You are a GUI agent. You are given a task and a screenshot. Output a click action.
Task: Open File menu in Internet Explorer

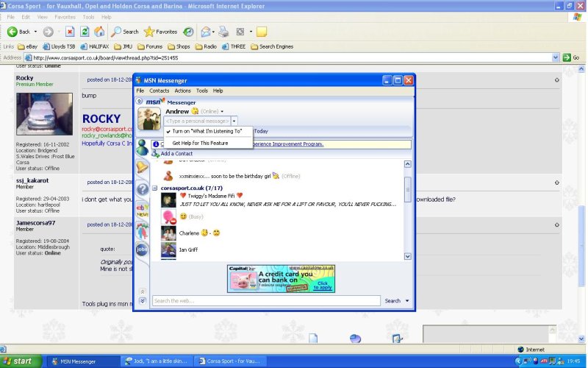[10, 17]
